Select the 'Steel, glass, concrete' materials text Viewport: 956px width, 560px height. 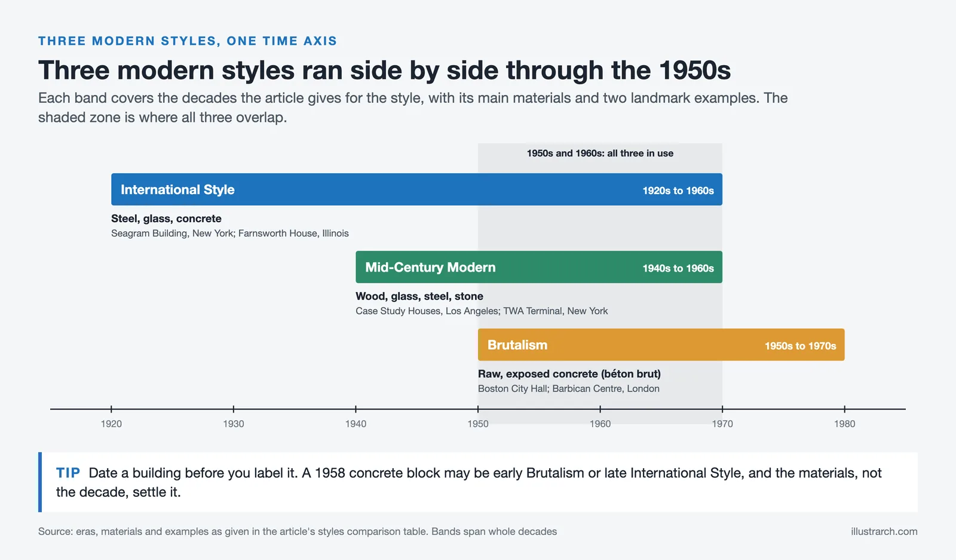[x=166, y=219]
